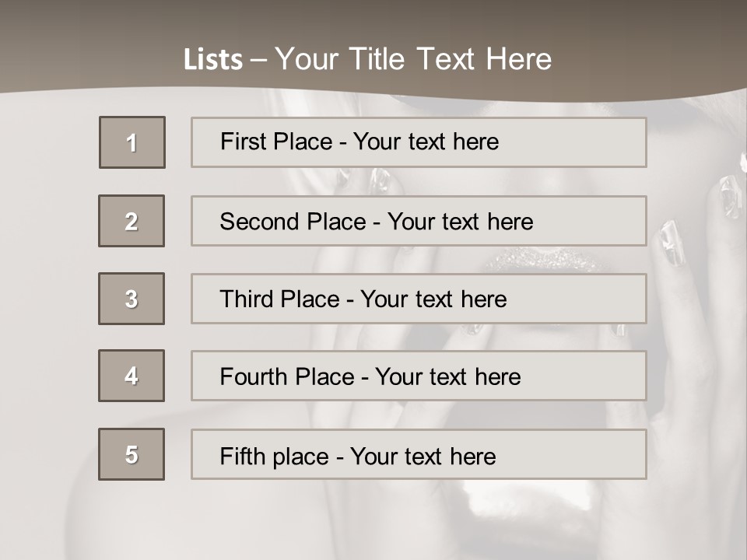Viewport: 747px width, 560px height.
Task: Click the bright highlight at slide bottom
Action: pos(498,498)
